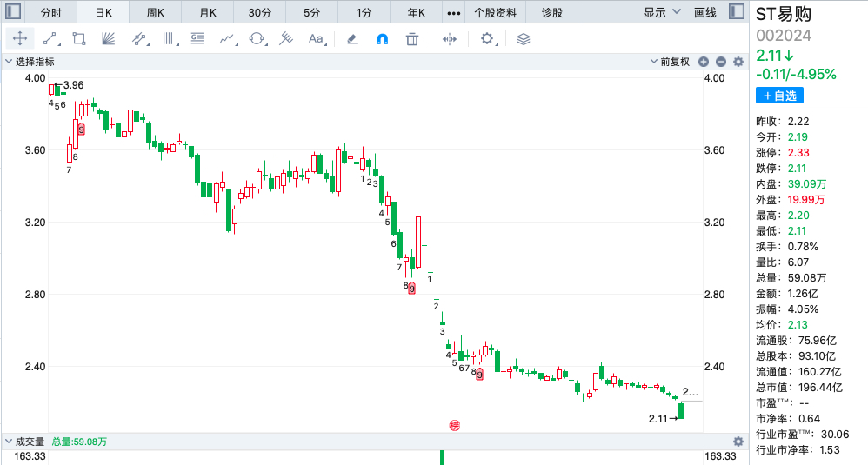The image size is (868, 465).
Task: Click the 行业市盈 30.06 row
Action: tap(802, 434)
